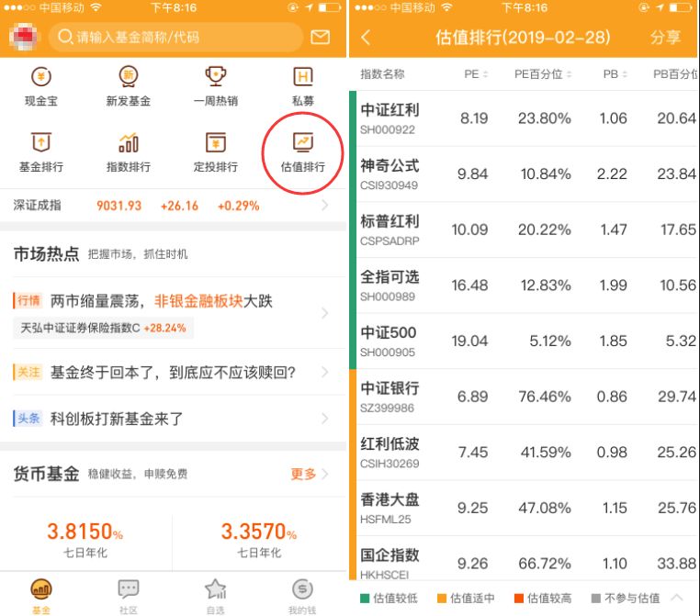This screenshot has height=616, width=700.
Task: Select 基金 tab in bottom bar
Action: click(x=41, y=596)
